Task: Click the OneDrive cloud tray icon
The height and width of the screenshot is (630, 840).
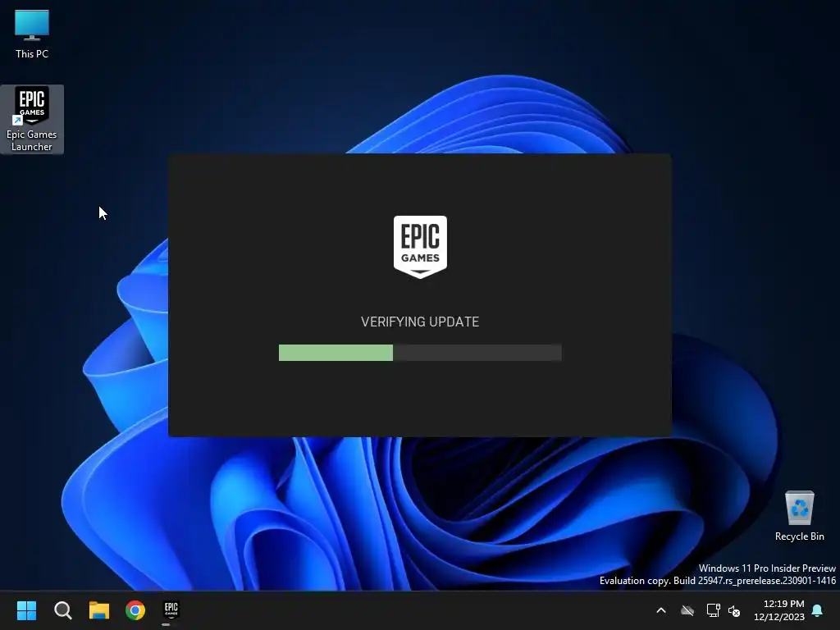Action: (x=687, y=610)
